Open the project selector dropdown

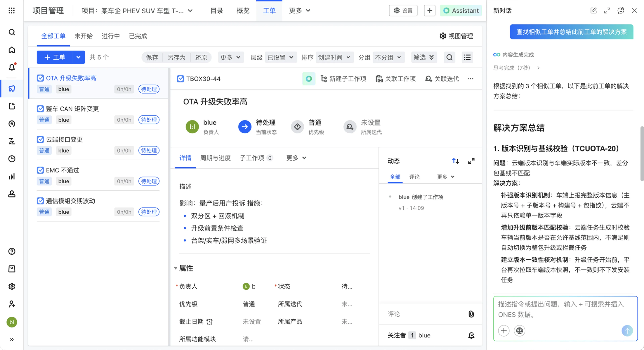tap(137, 11)
